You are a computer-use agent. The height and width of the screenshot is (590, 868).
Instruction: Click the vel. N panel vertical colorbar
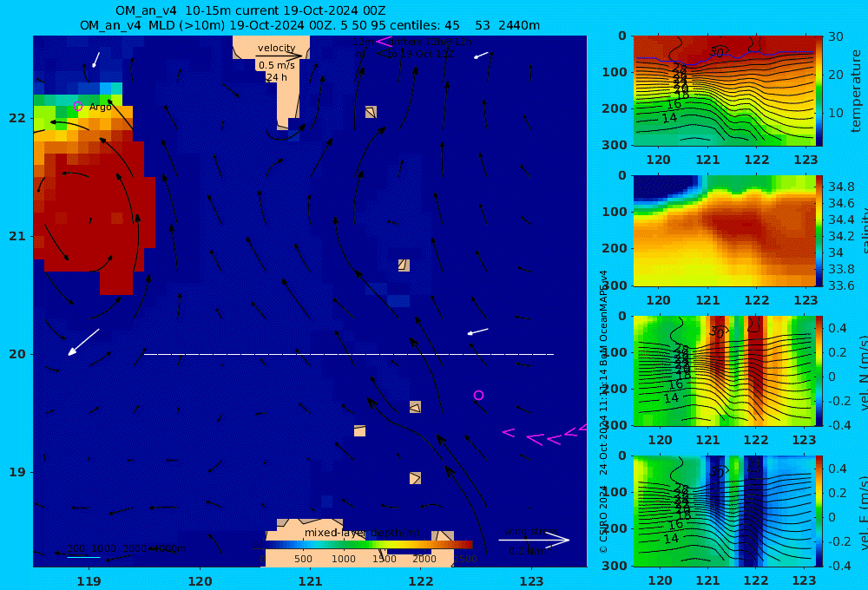[819, 370]
